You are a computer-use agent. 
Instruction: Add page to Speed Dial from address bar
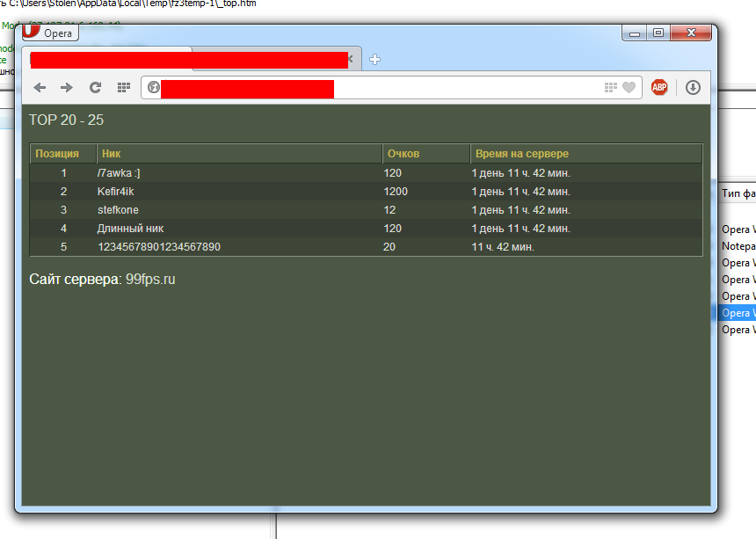[x=610, y=87]
